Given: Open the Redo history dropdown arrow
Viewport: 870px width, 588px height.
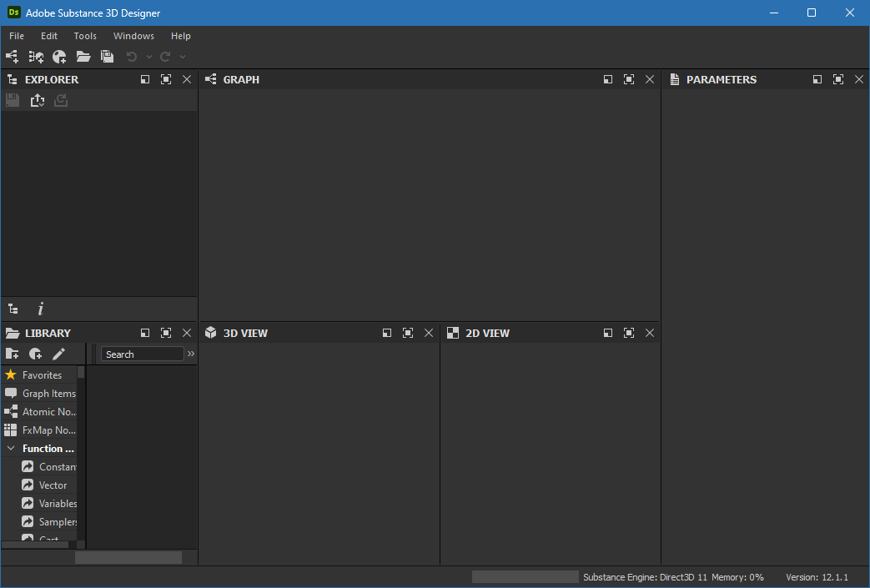Looking at the screenshot, I should (182, 57).
